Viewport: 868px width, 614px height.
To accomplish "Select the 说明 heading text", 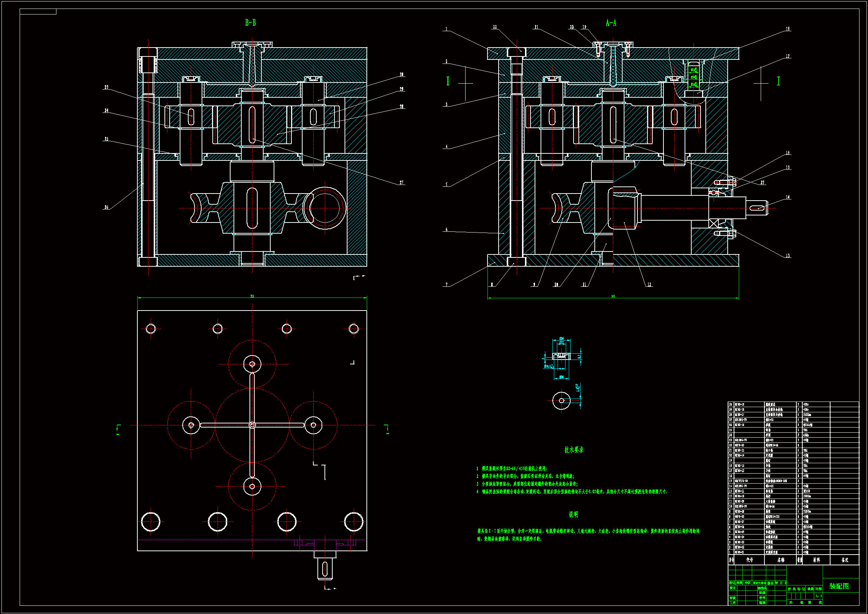I will click(573, 514).
